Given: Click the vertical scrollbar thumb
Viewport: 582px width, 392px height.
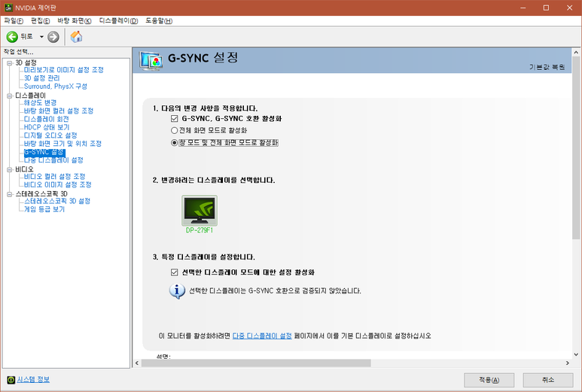Looking at the screenshot, I should pos(576,148).
